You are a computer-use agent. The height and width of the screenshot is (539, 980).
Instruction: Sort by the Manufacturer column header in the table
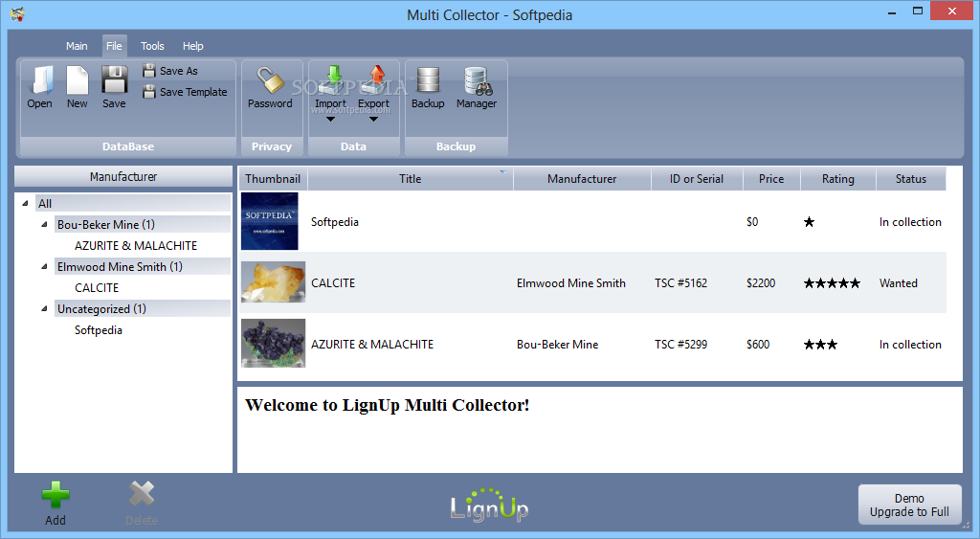[582, 179]
